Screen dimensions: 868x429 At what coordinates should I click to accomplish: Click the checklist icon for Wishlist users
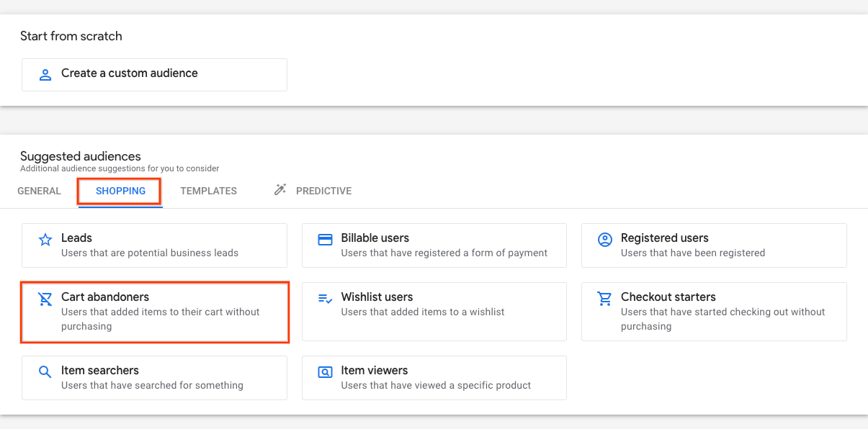326,299
